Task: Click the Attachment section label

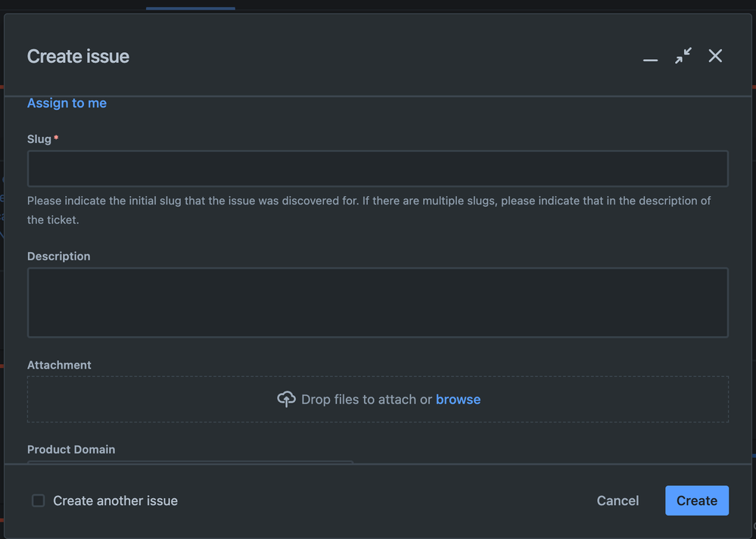Action: [59, 365]
